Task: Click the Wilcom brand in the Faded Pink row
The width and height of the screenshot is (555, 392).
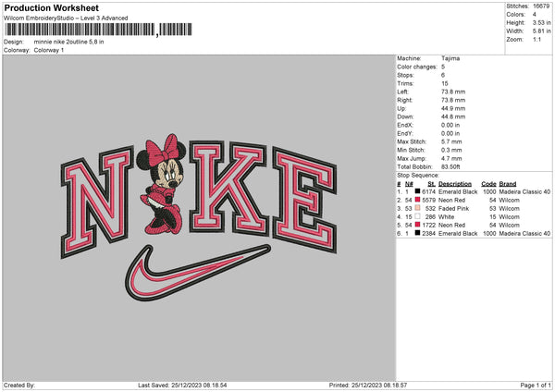Action: point(510,209)
